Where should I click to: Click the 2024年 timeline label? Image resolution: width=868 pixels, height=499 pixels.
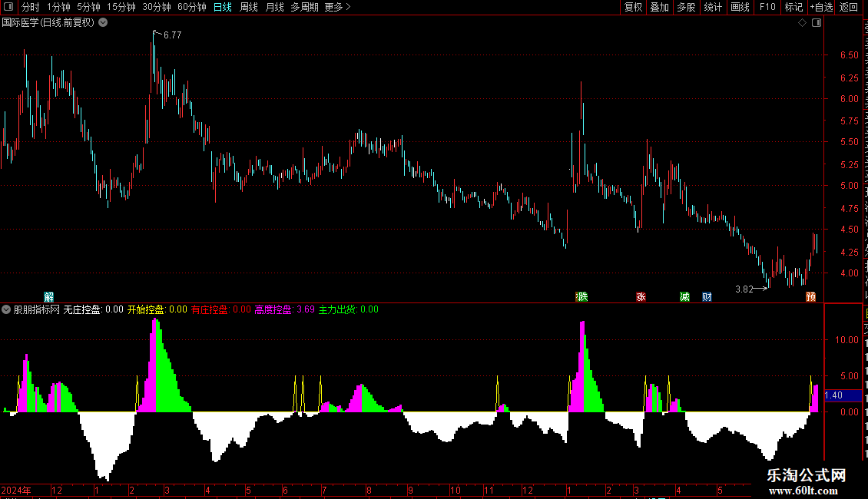(x=16, y=490)
